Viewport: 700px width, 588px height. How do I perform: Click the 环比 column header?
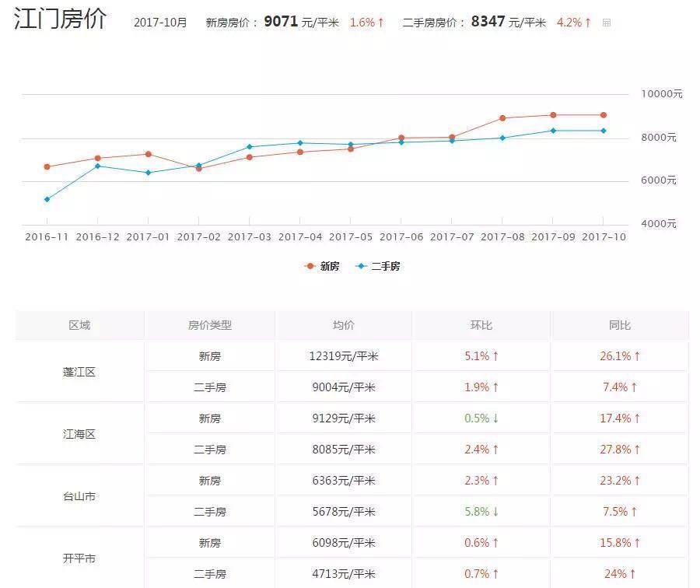tap(481, 325)
